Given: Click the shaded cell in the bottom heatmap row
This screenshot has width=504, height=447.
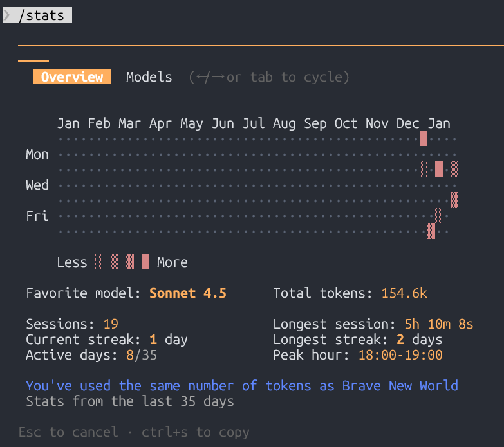Looking at the screenshot, I should click(431, 231).
